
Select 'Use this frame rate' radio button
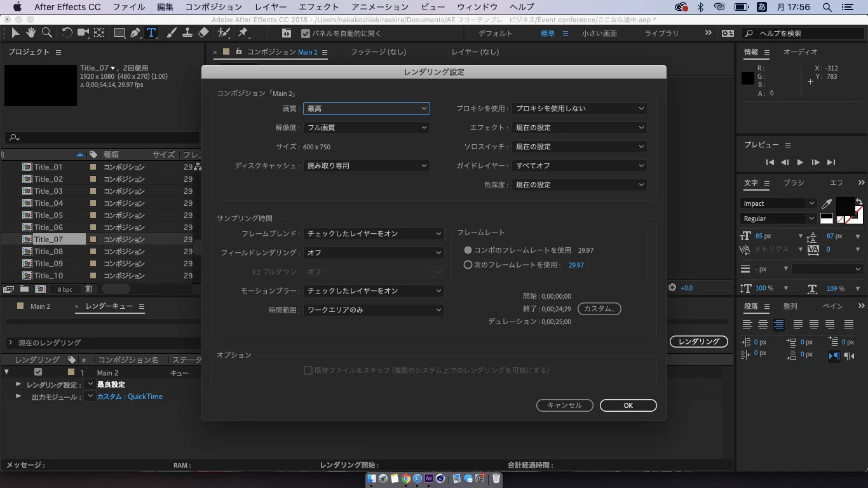click(468, 265)
